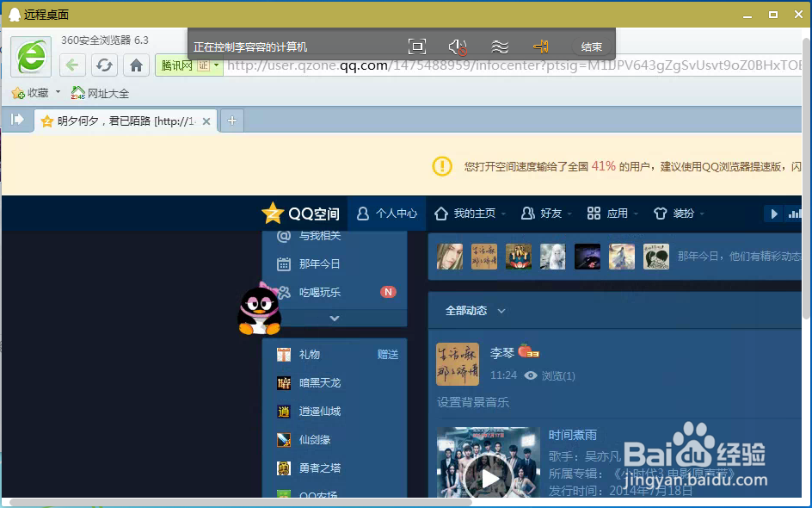Click the fifth dark purple avatar in strip
812x508 pixels.
587,257
